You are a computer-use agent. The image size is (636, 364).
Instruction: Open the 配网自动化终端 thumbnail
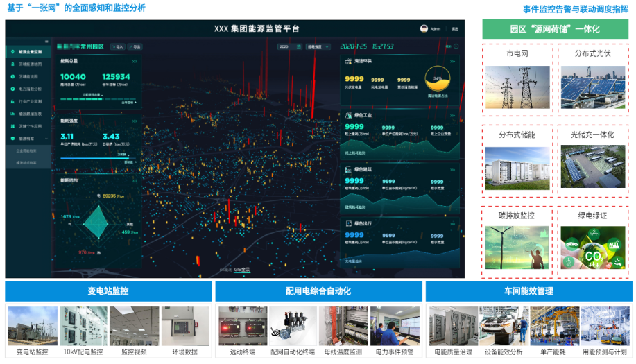pyautogui.click(x=293, y=326)
